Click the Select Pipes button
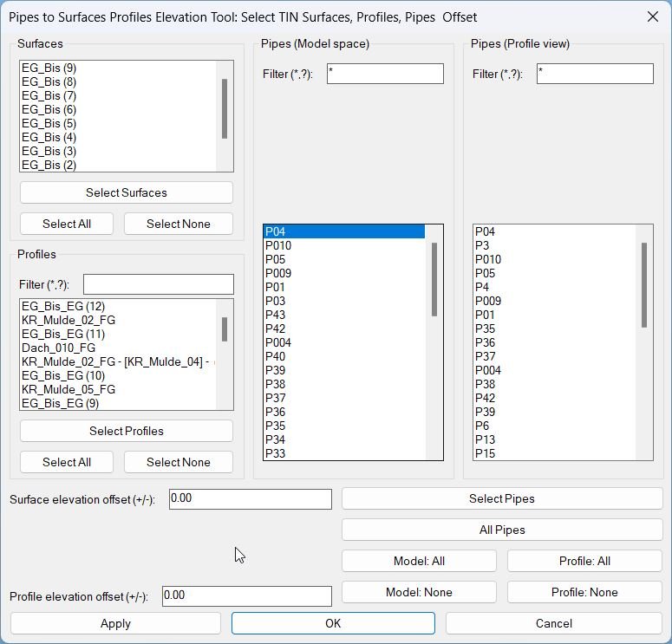 [x=502, y=498]
